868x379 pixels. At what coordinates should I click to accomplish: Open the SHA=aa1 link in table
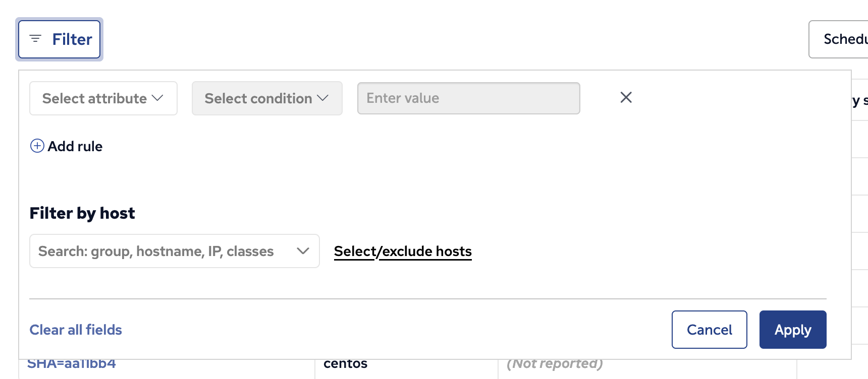72,365
